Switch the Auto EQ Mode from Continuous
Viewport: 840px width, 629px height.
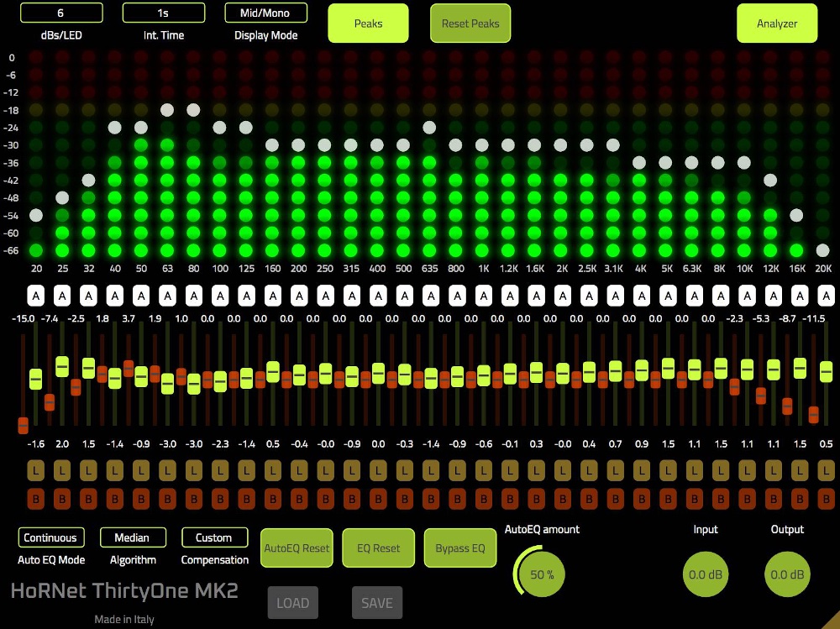click(50, 537)
